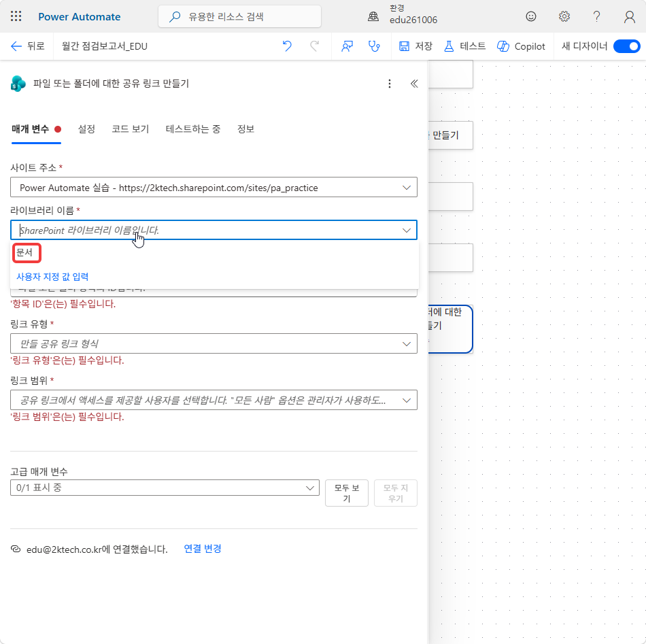Open the environment picker edu261006
Image resolution: width=646 pixels, height=644 pixels.
point(403,15)
